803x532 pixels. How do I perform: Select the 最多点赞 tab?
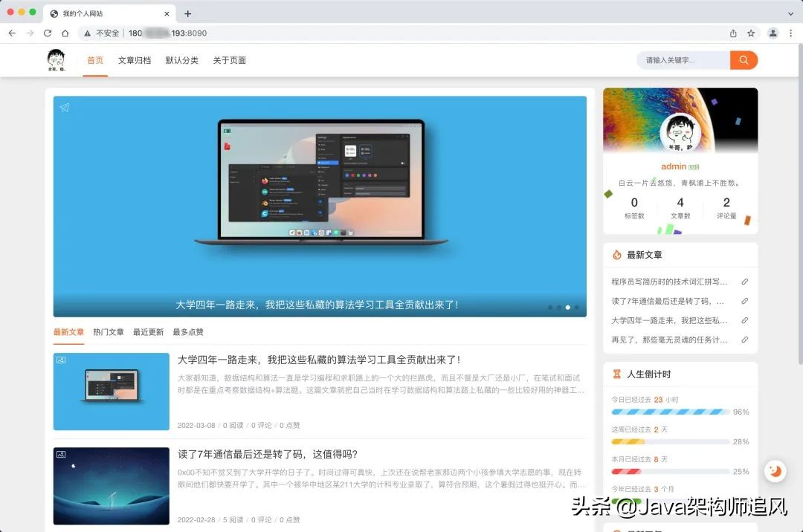(x=187, y=332)
